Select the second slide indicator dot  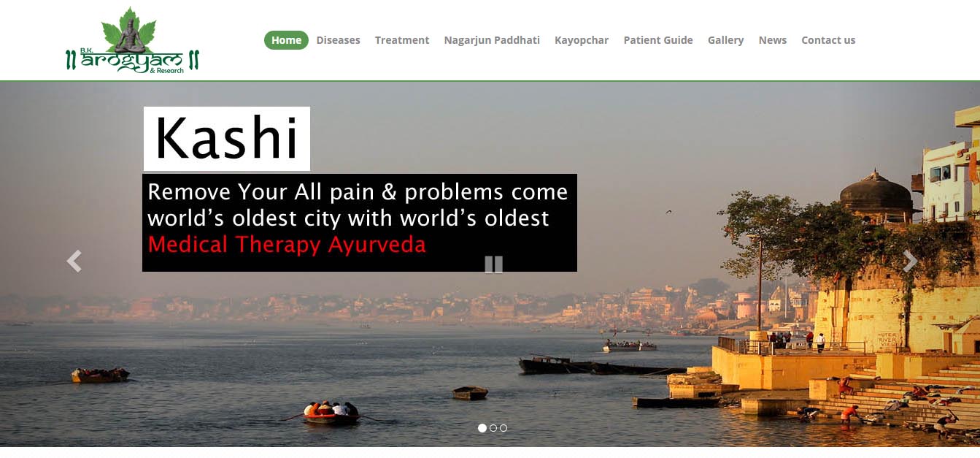(x=493, y=428)
